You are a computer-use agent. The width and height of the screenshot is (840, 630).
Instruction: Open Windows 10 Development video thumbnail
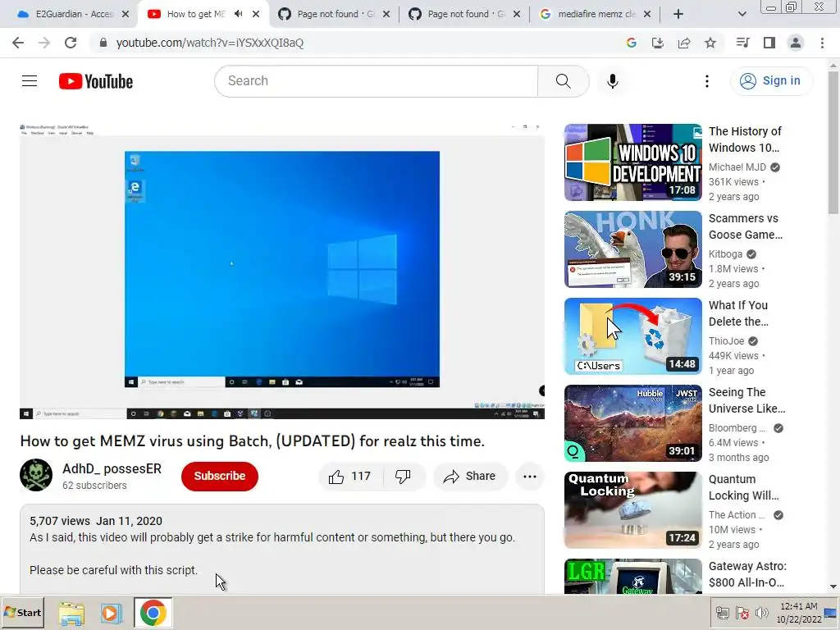[632, 162]
